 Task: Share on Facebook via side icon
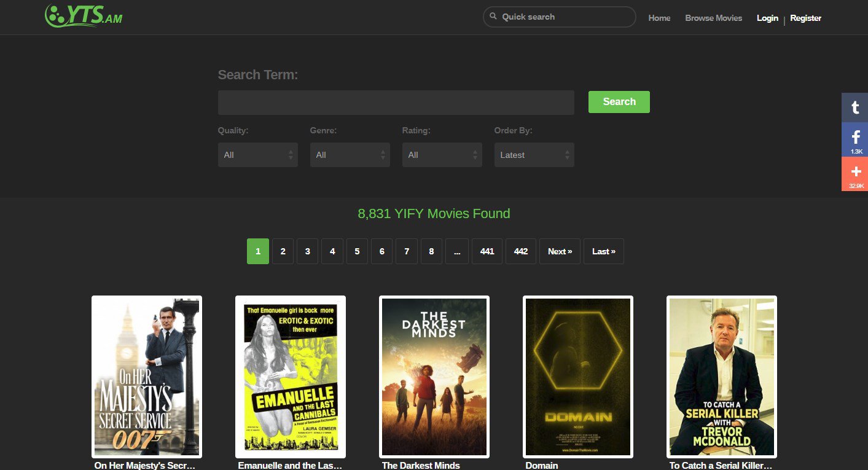[x=854, y=139]
